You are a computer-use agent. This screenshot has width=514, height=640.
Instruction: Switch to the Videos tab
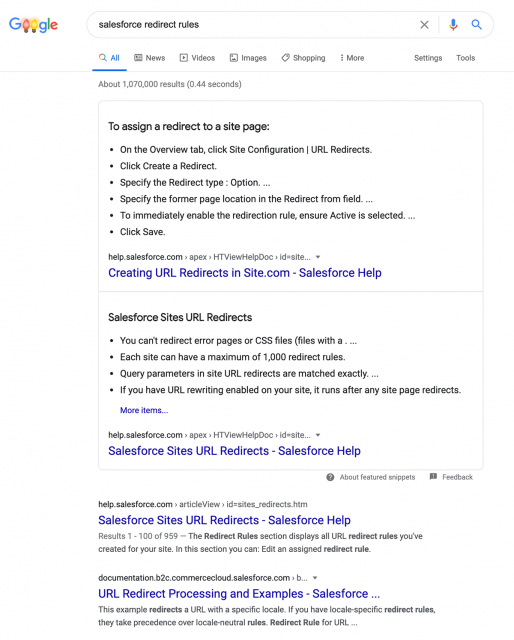(197, 58)
